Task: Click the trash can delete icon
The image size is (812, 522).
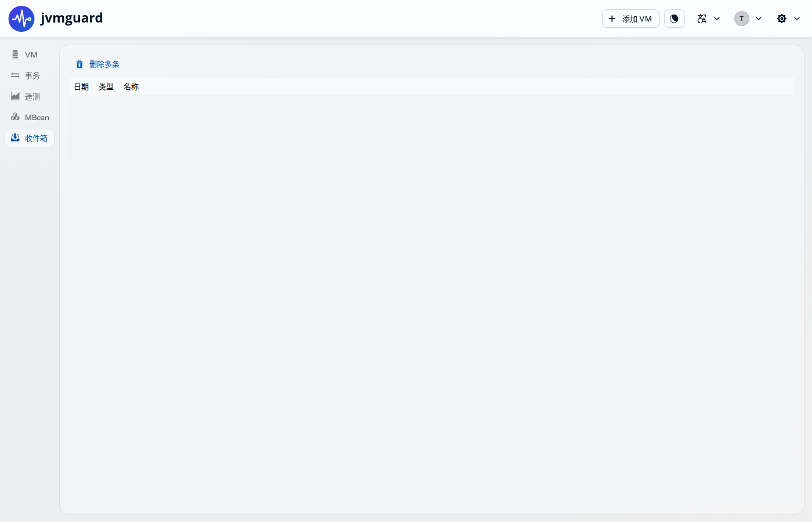Action: point(79,64)
